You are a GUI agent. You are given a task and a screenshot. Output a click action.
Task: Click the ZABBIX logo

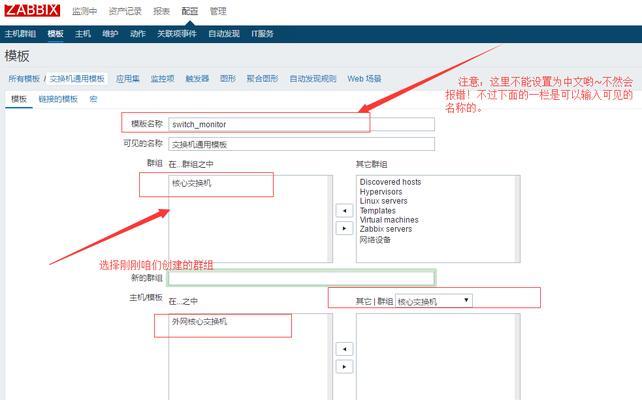tap(32, 9)
